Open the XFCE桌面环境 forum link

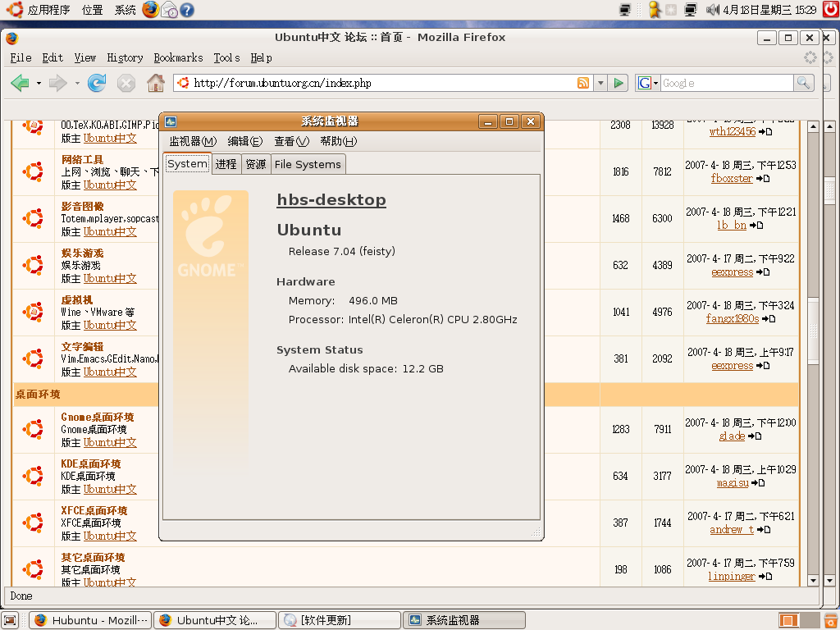[94, 510]
